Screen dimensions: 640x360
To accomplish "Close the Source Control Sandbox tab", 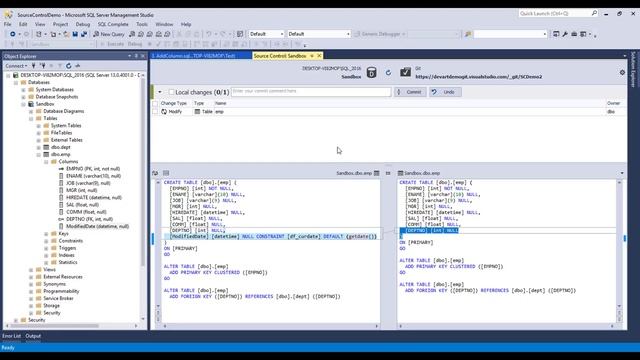I will pos(319,56).
